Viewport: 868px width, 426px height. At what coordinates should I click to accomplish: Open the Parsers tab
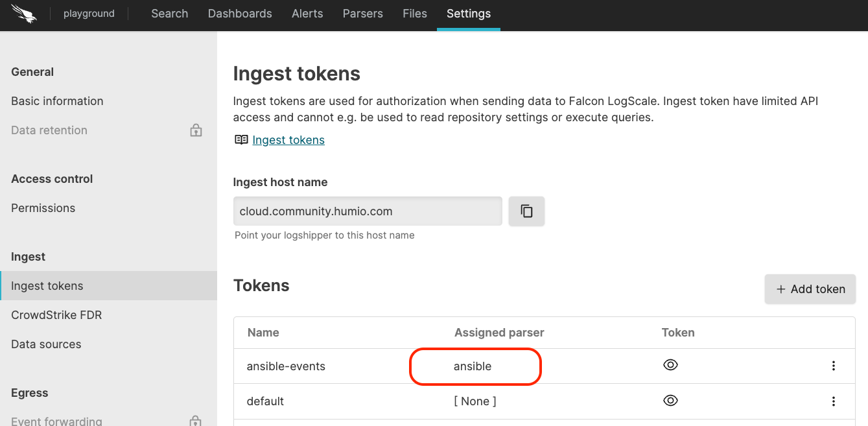pos(362,14)
